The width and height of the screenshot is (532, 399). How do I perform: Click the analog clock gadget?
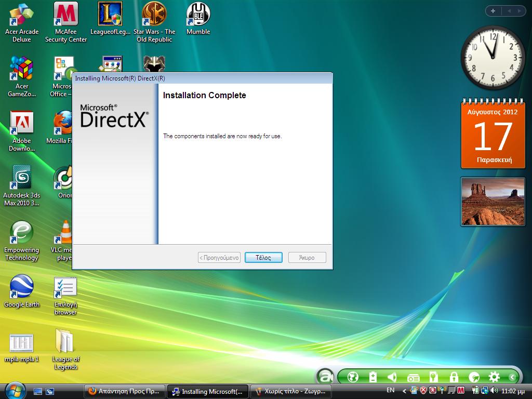(493, 58)
